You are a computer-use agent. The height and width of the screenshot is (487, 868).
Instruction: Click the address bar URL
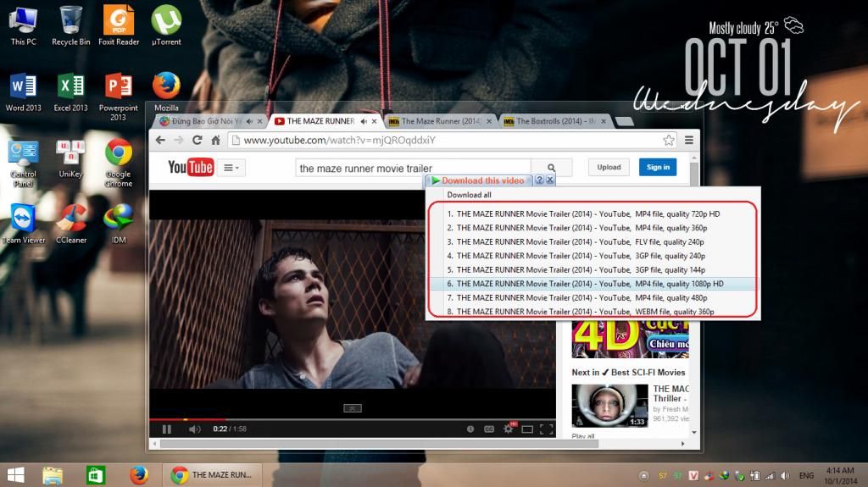coord(339,140)
